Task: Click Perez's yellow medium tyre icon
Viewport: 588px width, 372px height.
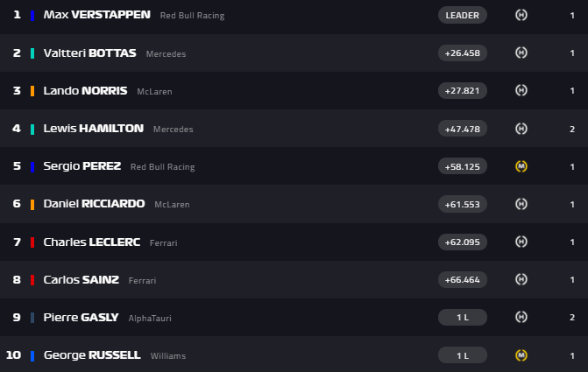Action: point(521,166)
